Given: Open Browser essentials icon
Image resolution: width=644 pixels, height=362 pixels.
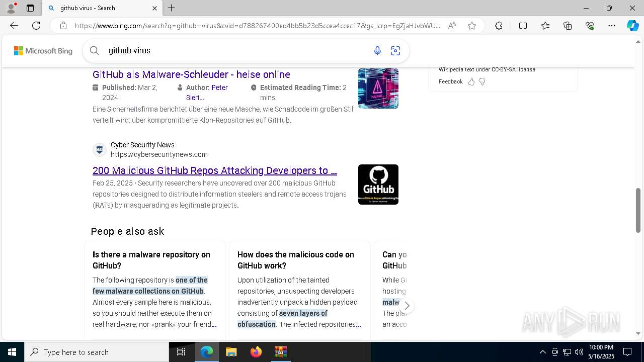Looking at the screenshot, I should pyautogui.click(x=590, y=26).
